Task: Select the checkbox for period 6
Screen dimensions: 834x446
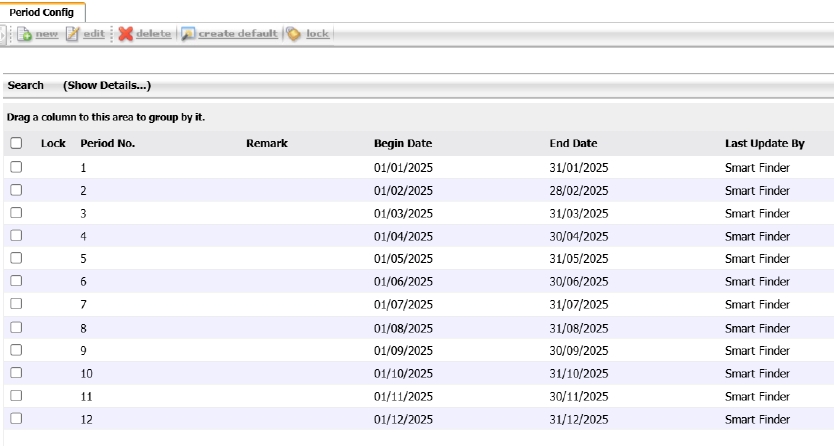Action: pos(16,282)
